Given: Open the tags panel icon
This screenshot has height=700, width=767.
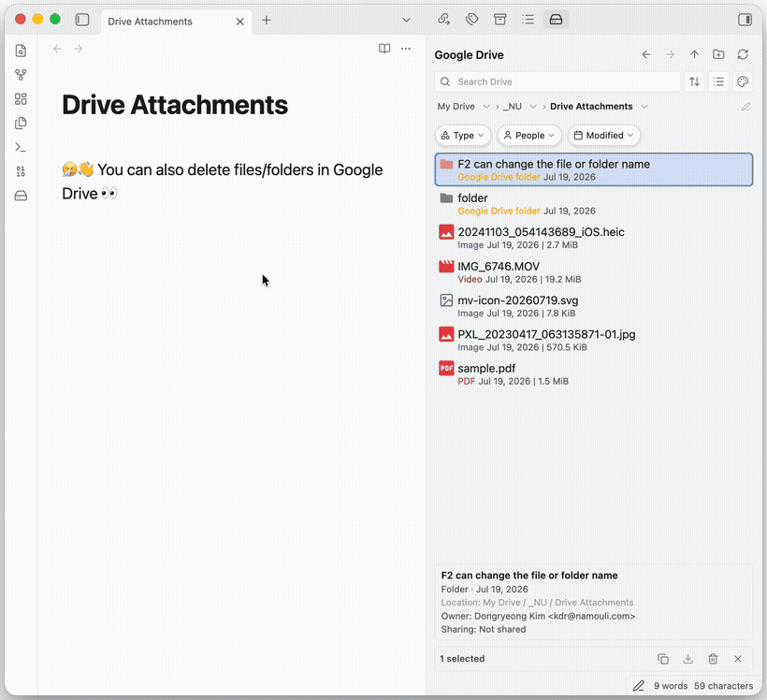Looking at the screenshot, I should (x=471, y=20).
